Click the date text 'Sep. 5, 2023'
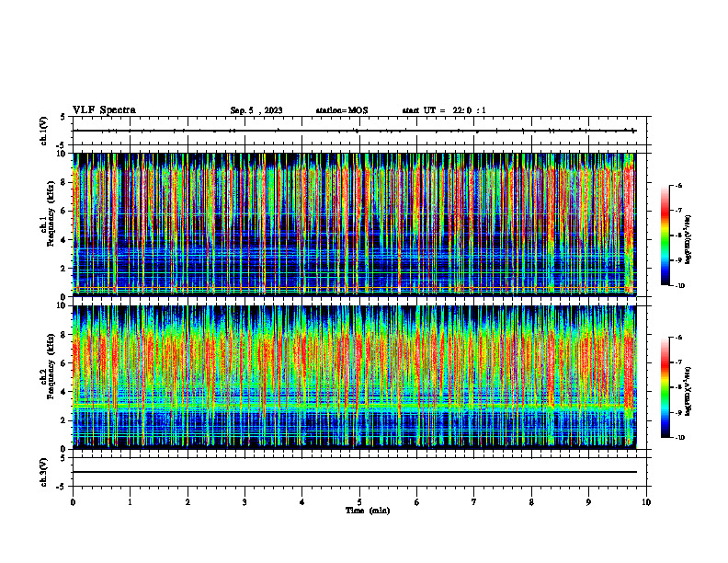The height and width of the screenshot is (563, 728). coord(256,110)
